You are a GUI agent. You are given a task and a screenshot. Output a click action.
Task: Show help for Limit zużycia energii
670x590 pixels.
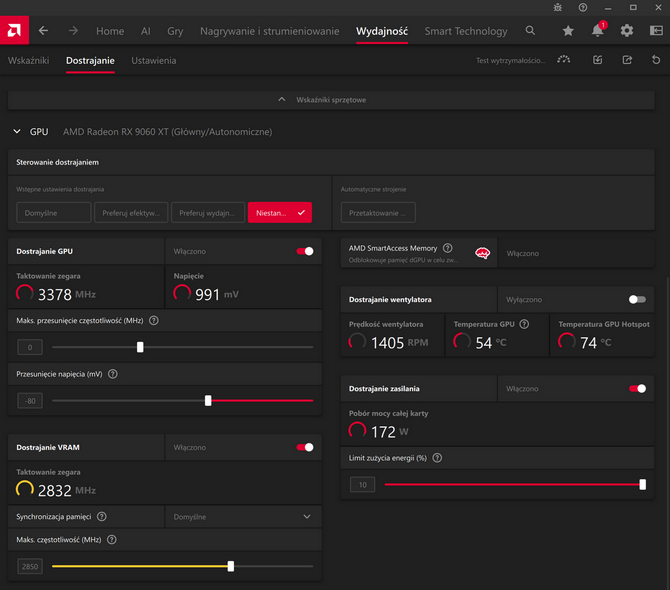click(437, 458)
